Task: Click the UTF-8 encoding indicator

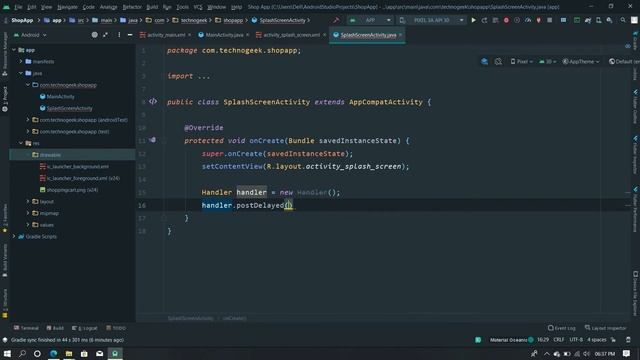Action: click(x=576, y=340)
